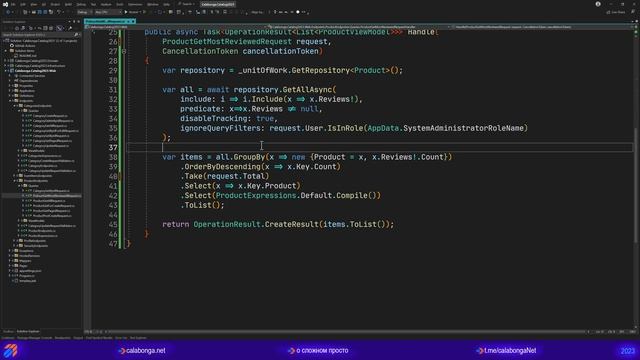640x360 pixels.
Task: Place cursor on empty line 37
Action: 380,147
